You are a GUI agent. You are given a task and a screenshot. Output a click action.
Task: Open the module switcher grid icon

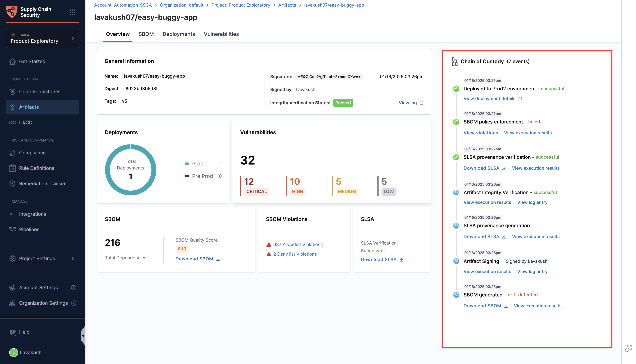coord(72,12)
